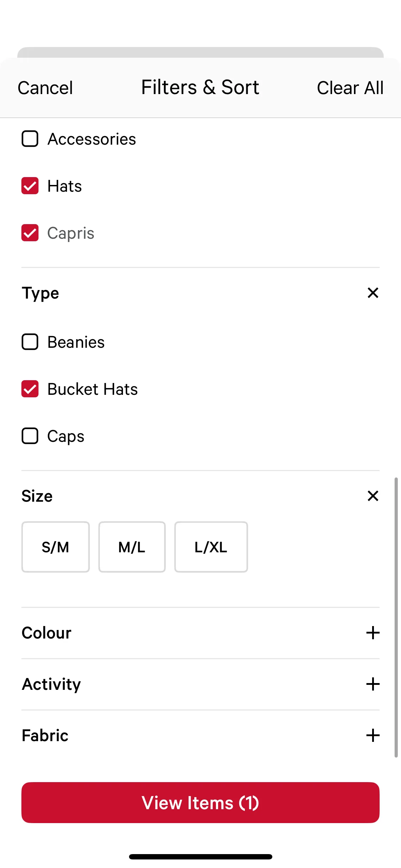Check the Accessories checkbox
Viewport: 401px width, 868px height.
click(30, 139)
